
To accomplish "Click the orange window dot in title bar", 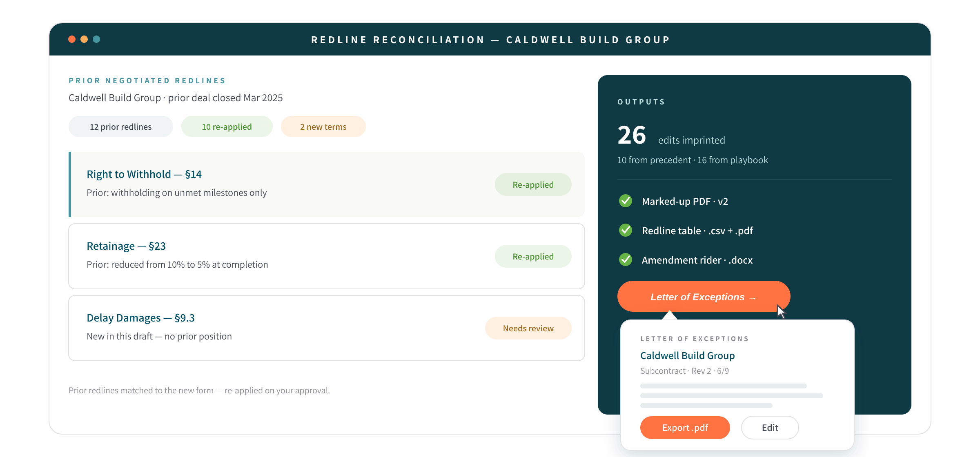I will click(72, 39).
